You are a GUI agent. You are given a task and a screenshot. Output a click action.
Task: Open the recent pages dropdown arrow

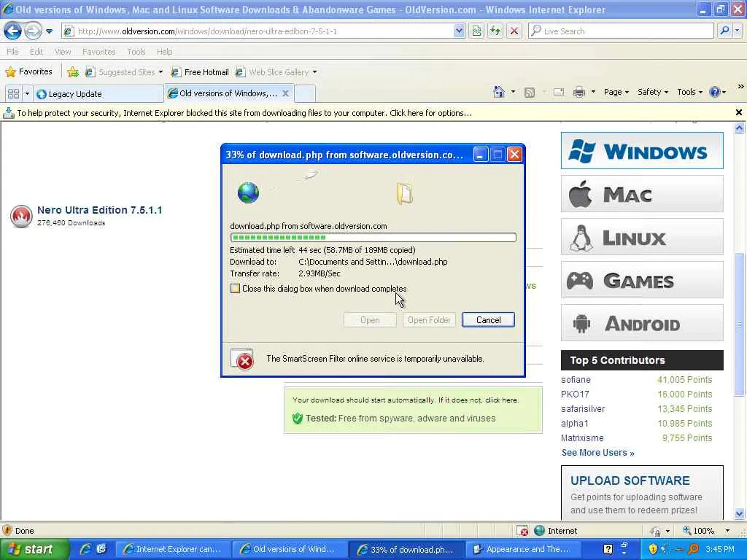pos(49,31)
